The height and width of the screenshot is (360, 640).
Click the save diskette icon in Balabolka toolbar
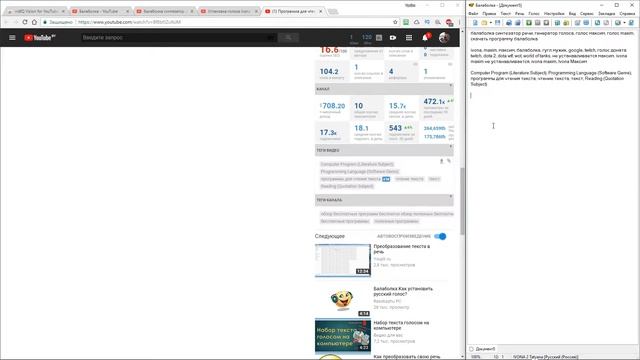[x=498, y=23]
